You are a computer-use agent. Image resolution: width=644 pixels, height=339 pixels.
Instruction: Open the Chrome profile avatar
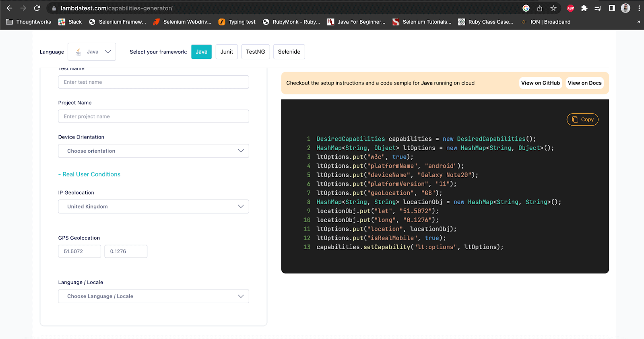[625, 8]
